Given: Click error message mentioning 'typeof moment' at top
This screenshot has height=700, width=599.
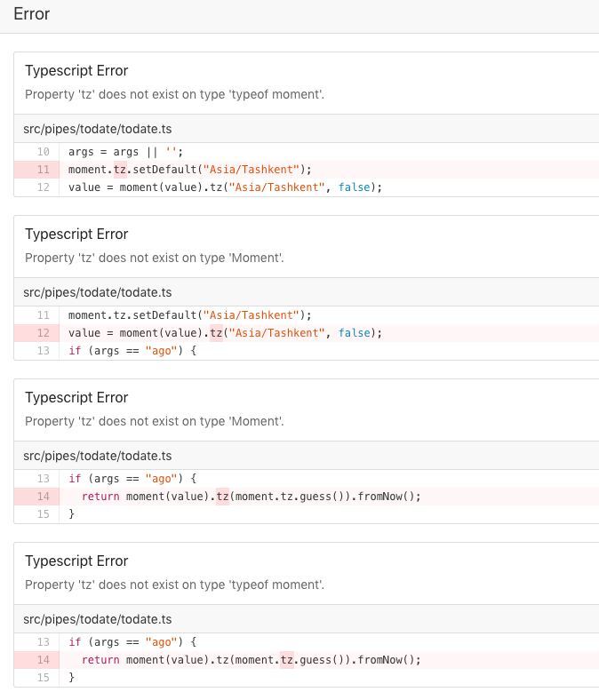Looking at the screenshot, I should coord(175,95).
